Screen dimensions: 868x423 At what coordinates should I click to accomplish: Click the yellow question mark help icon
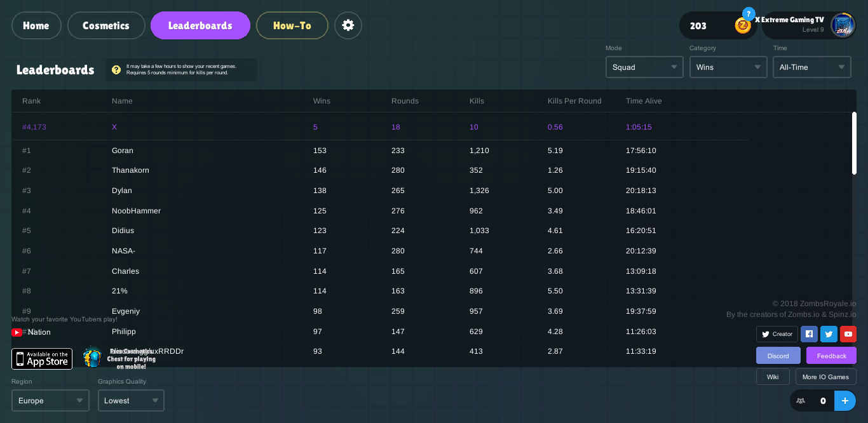pos(116,70)
